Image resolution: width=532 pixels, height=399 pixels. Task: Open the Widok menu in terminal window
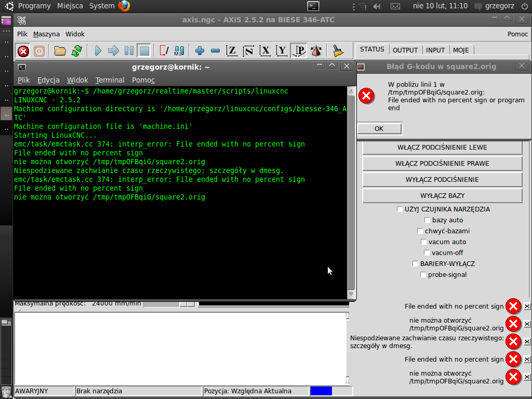77,80
